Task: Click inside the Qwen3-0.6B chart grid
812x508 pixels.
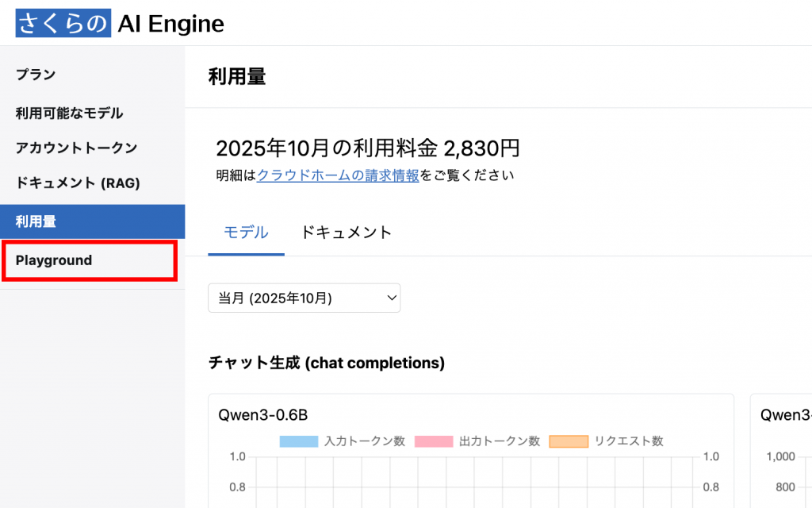Action: 476,480
